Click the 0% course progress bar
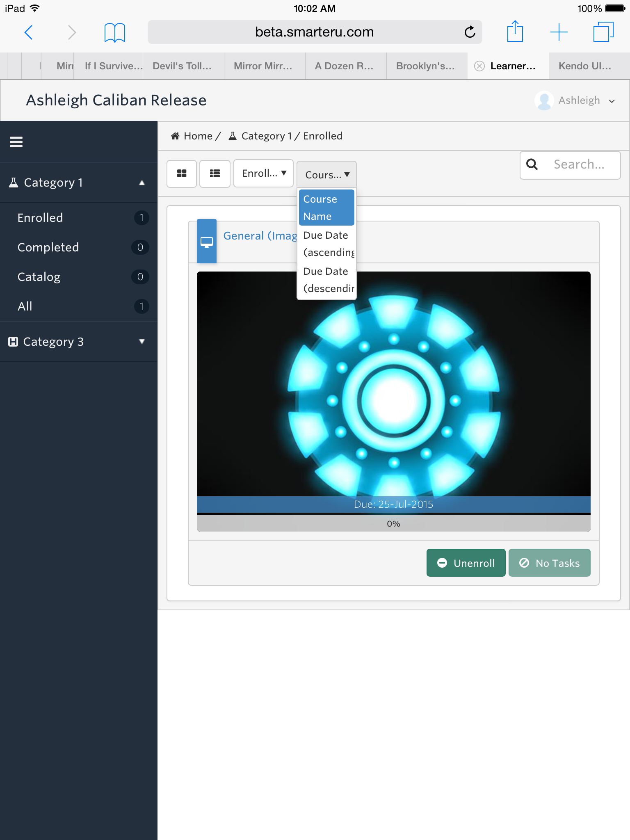The image size is (630, 840). (x=394, y=524)
